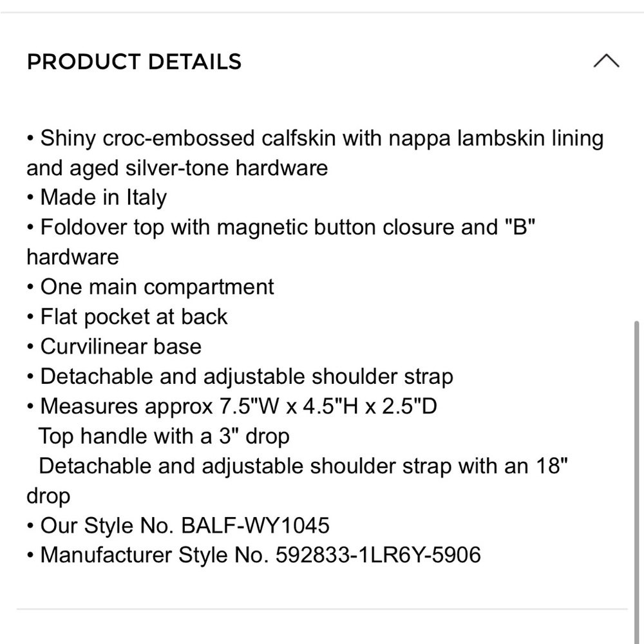
Task: Click the divider line above Product Details
Action: tap(322, 12)
